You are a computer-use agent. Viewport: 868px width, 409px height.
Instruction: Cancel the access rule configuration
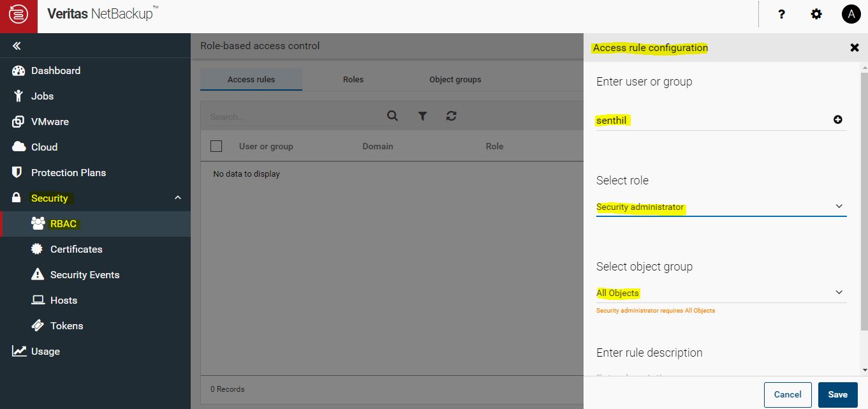[x=788, y=394]
